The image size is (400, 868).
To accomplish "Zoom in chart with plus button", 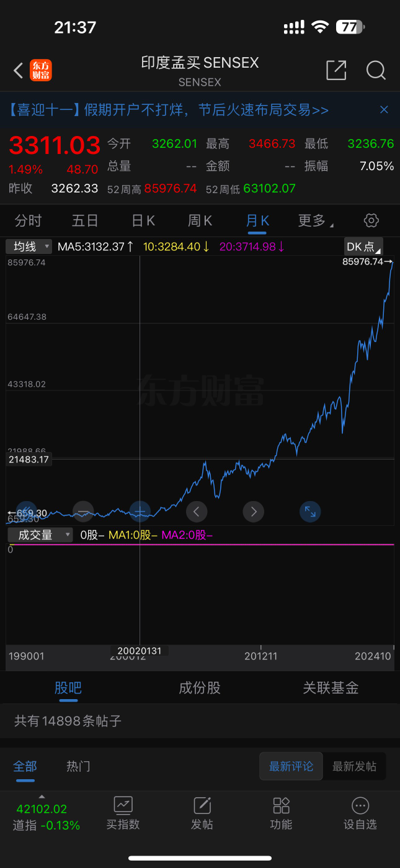I will (x=140, y=512).
